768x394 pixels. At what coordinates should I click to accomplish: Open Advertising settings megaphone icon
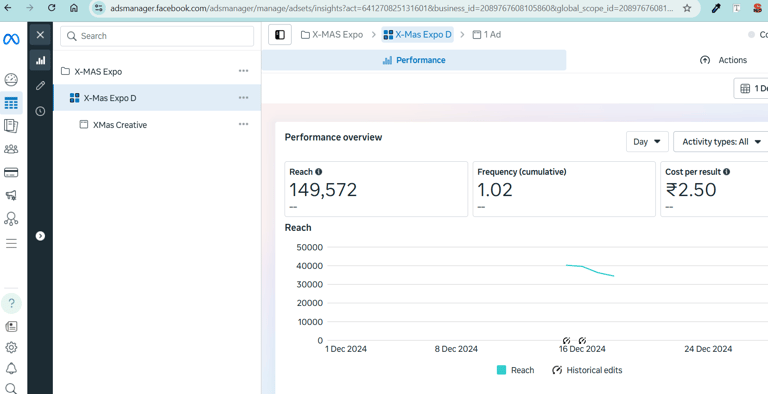(x=11, y=195)
